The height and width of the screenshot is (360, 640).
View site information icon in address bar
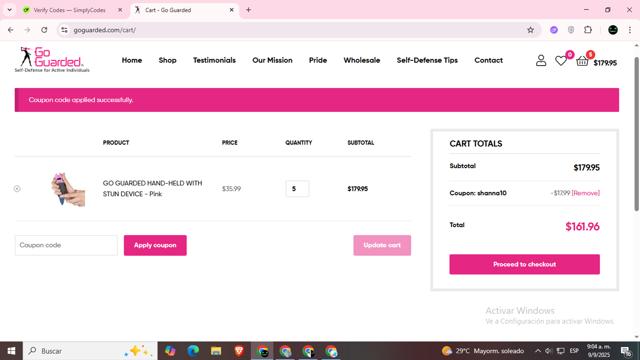point(64,30)
